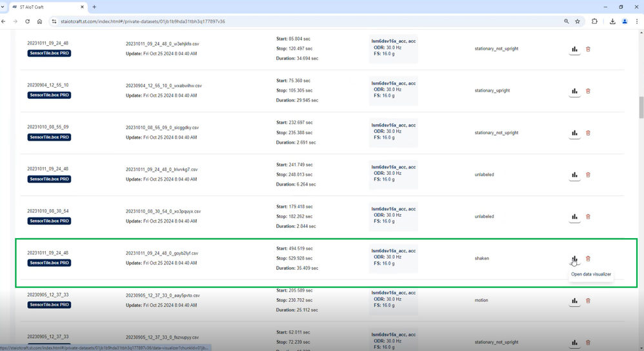Open browser downloads panel
644x351 pixels.
[612, 21]
